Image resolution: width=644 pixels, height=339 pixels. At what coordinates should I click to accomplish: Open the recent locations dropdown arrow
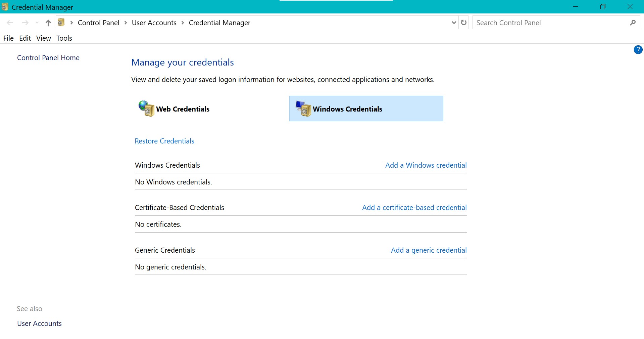click(37, 23)
